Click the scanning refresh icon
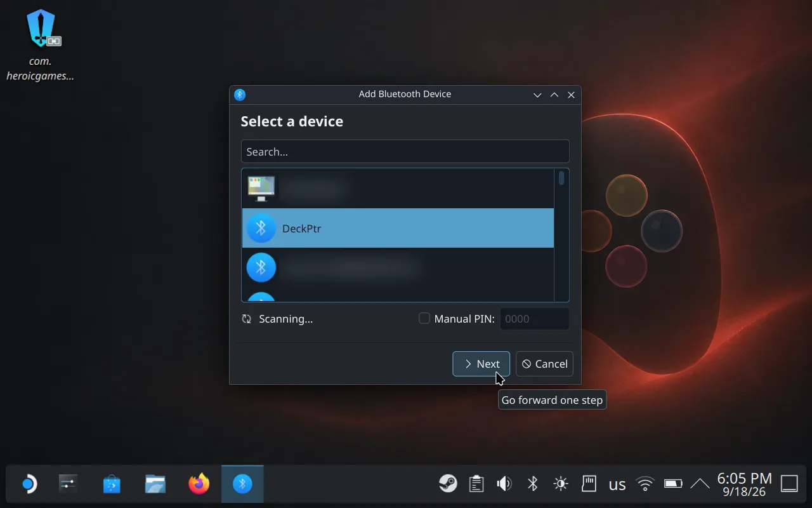This screenshot has height=508, width=812. click(247, 319)
